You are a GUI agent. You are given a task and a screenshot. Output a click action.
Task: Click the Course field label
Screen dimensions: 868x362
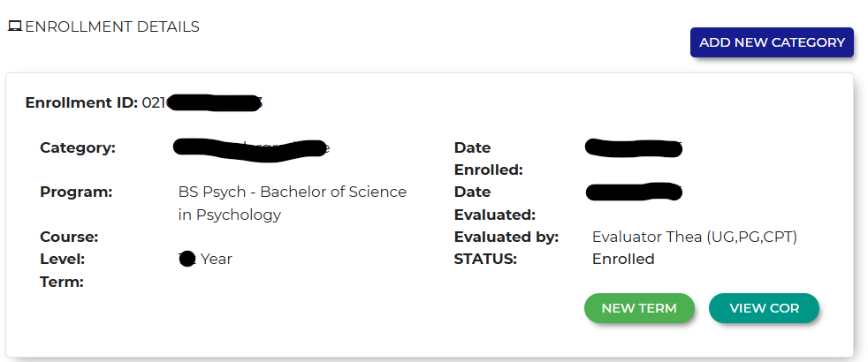tap(69, 237)
